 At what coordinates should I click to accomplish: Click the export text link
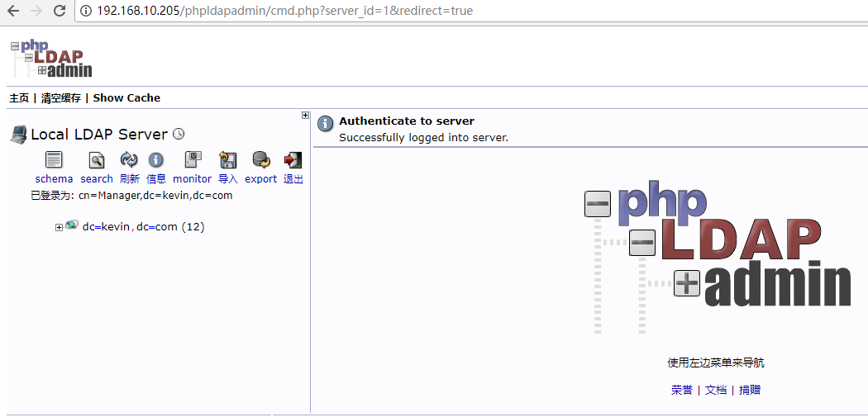click(x=260, y=178)
